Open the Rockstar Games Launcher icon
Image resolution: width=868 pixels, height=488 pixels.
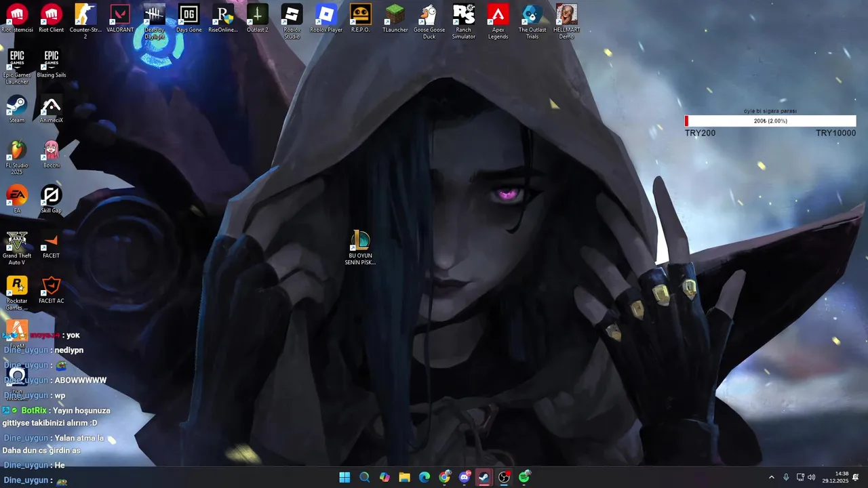(x=17, y=293)
